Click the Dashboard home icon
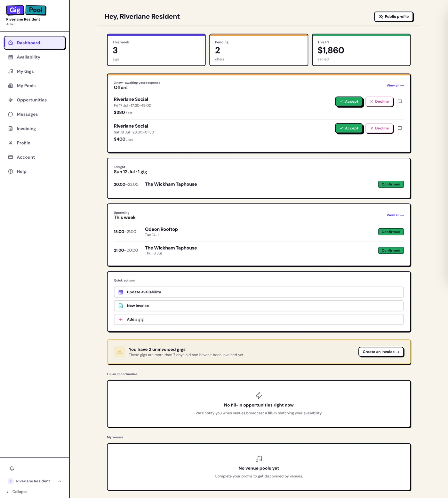The image size is (448, 498). tap(11, 43)
